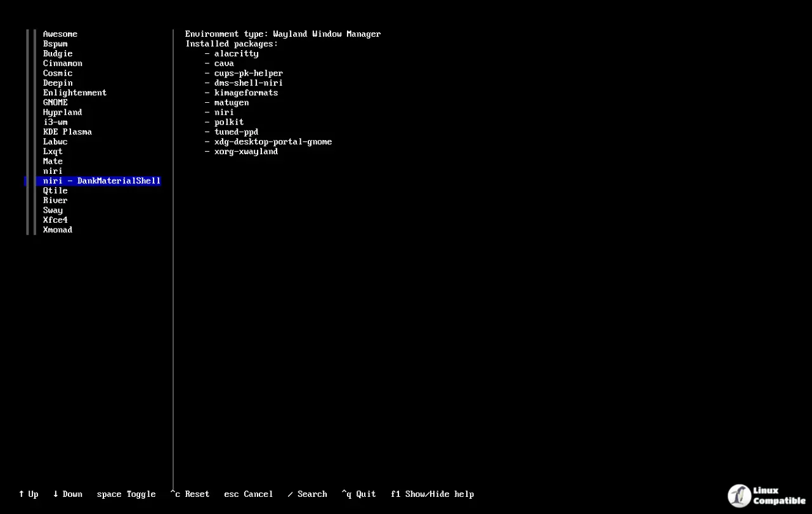Click the tuned-ppd package line
The height and width of the screenshot is (514, 812).
pyautogui.click(x=232, y=132)
